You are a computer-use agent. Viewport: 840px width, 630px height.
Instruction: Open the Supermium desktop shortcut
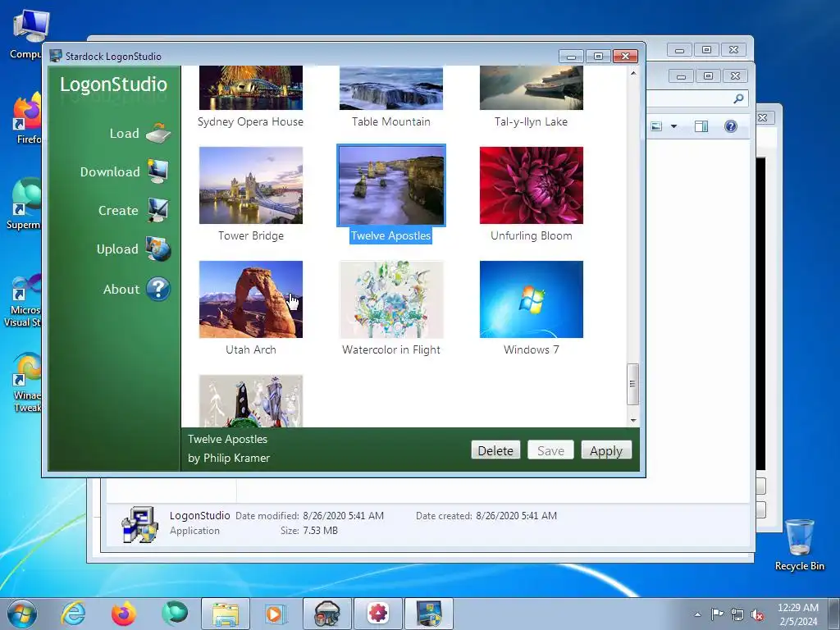[x=25, y=203]
